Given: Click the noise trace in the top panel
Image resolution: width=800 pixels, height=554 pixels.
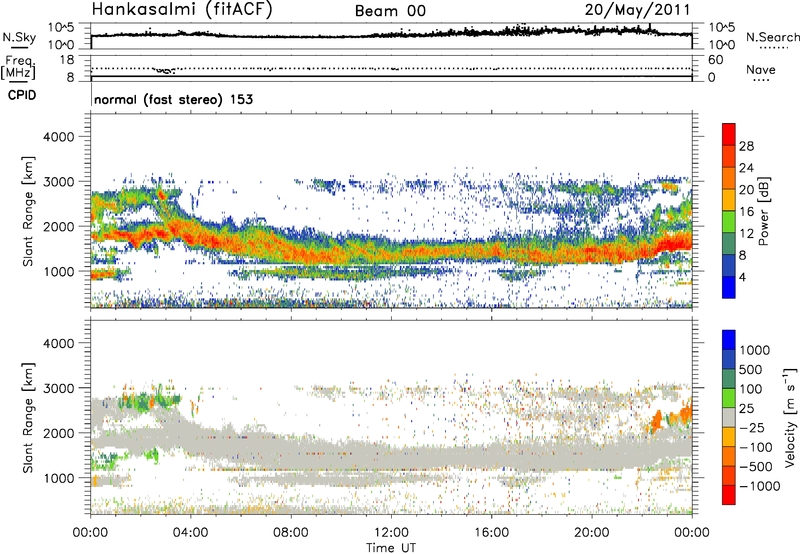Looking at the screenshot, I should point(391,35).
